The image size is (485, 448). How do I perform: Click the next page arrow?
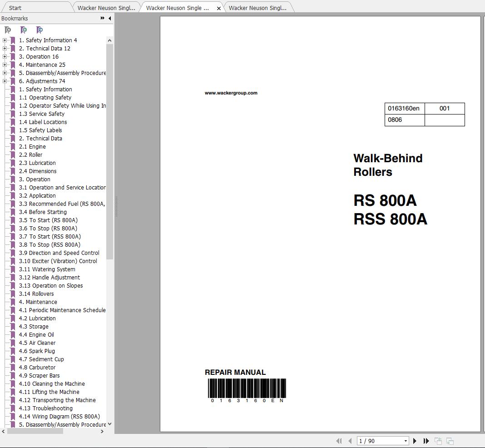pos(415,441)
